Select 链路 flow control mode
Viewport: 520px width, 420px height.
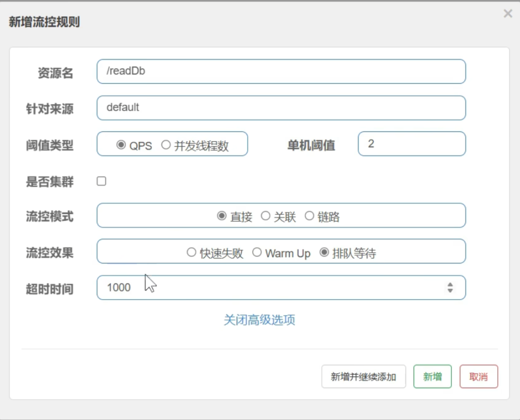pos(309,216)
